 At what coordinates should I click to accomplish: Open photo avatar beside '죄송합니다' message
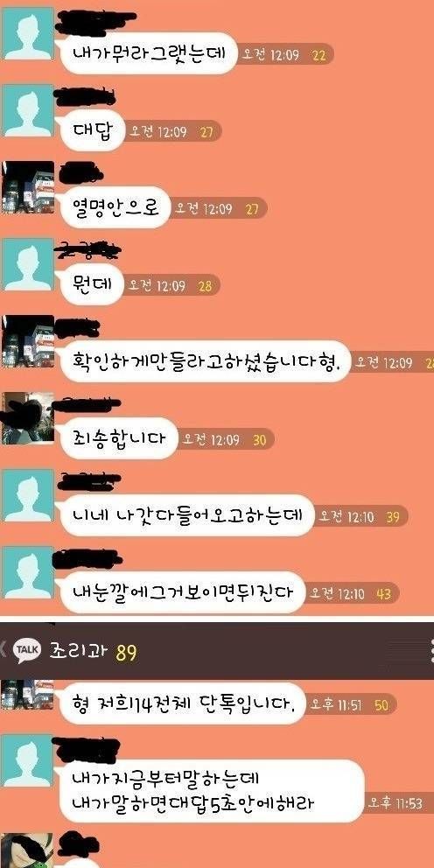pyautogui.click(x=28, y=418)
